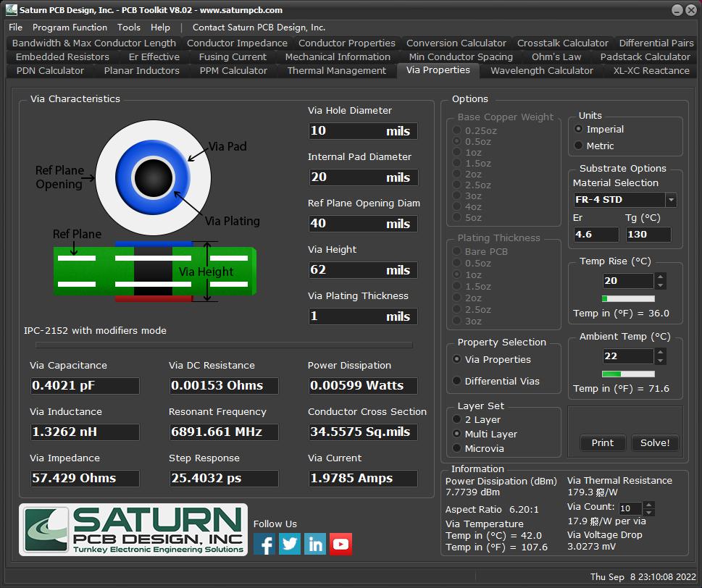Open Saturn's Facebook page icon
The image size is (702, 588).
(x=264, y=544)
